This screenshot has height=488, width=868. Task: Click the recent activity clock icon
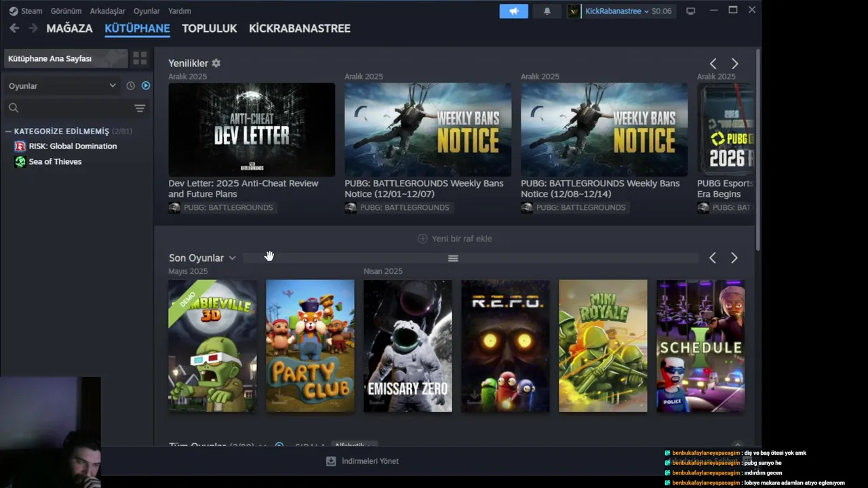tap(131, 85)
